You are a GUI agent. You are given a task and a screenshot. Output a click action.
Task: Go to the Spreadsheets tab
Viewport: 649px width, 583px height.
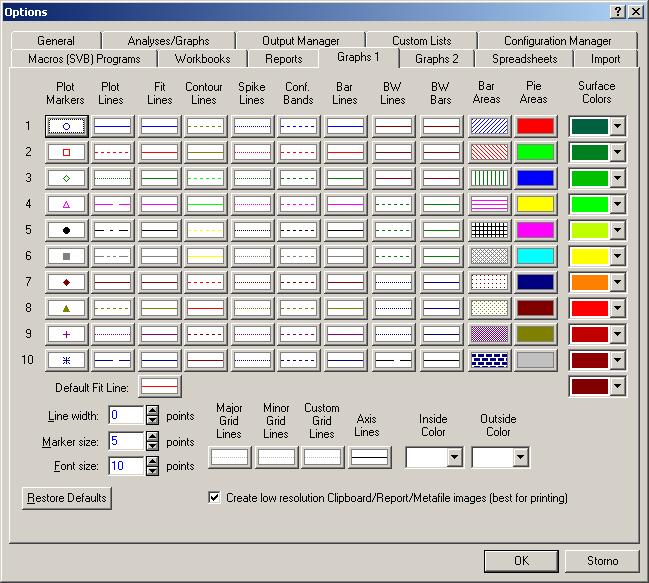click(524, 59)
